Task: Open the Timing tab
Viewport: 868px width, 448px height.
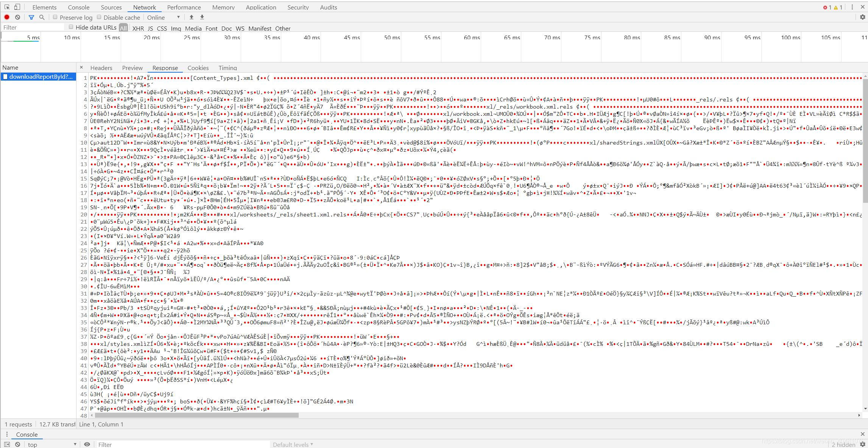Action: pos(228,68)
